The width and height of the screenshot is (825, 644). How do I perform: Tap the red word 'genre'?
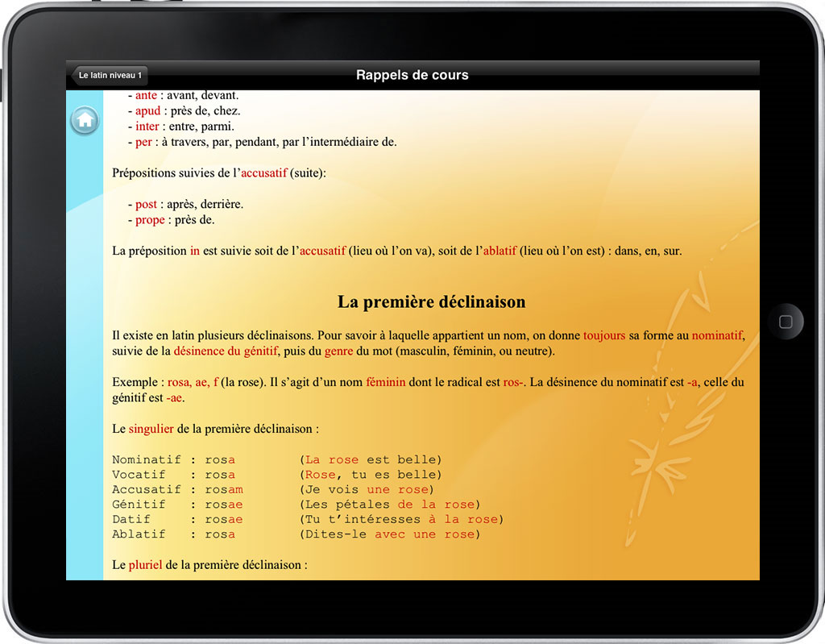point(339,351)
